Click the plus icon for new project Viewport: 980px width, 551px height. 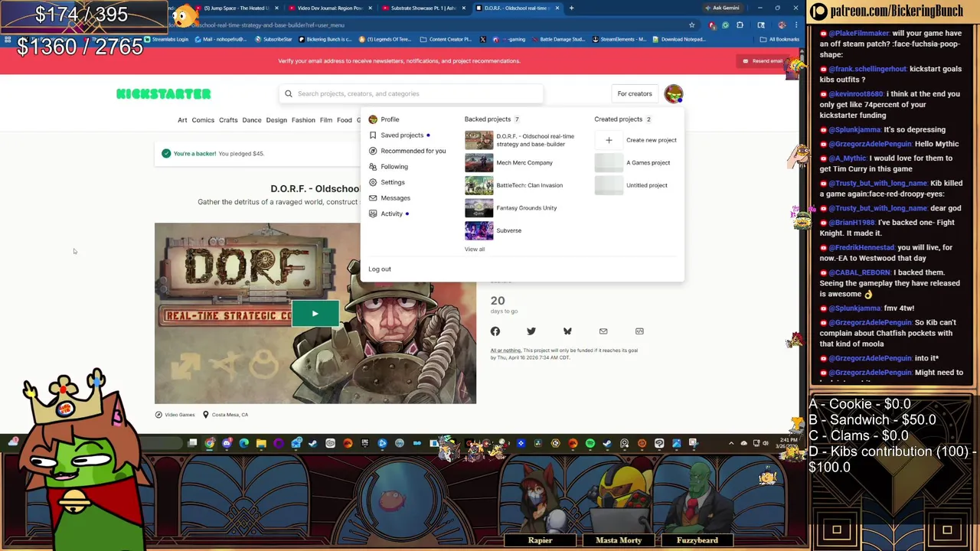[x=609, y=140]
